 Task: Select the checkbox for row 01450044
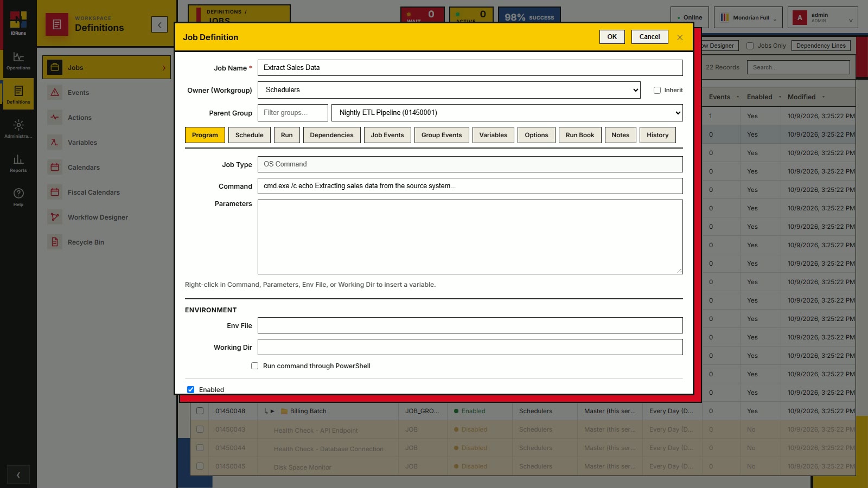pyautogui.click(x=200, y=448)
